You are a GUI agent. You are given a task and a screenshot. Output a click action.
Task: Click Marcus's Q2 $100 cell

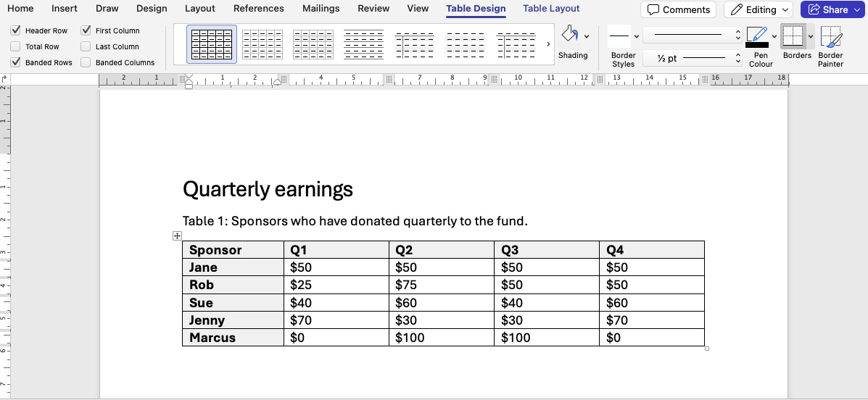pos(442,338)
